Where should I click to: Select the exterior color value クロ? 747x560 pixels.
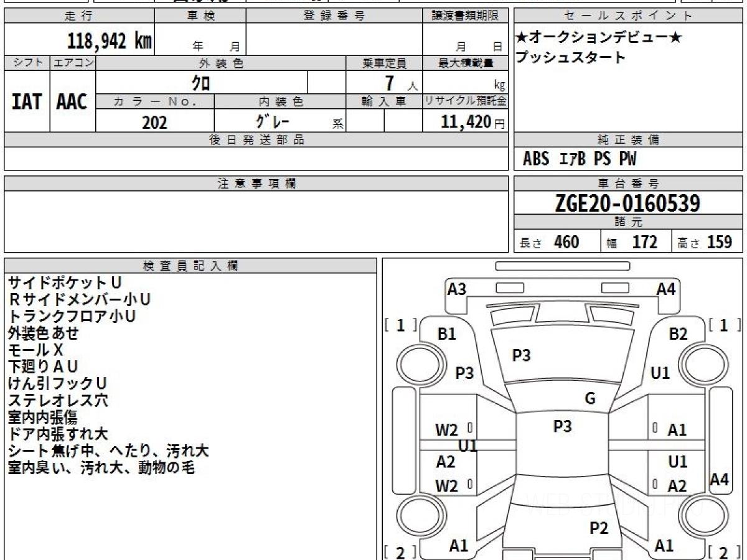point(200,83)
